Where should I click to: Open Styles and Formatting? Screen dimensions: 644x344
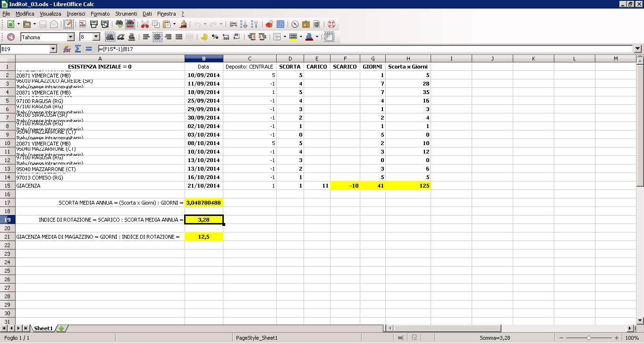pyautogui.click(x=10, y=37)
